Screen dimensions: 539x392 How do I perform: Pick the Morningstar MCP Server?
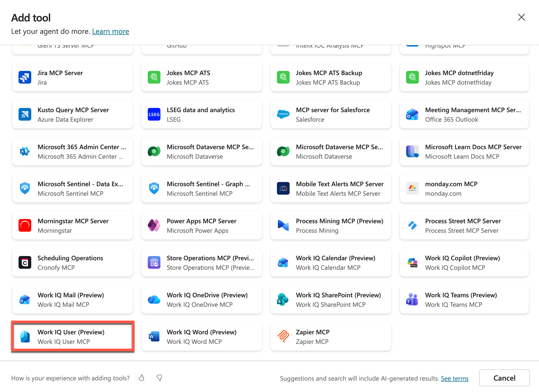click(x=72, y=225)
